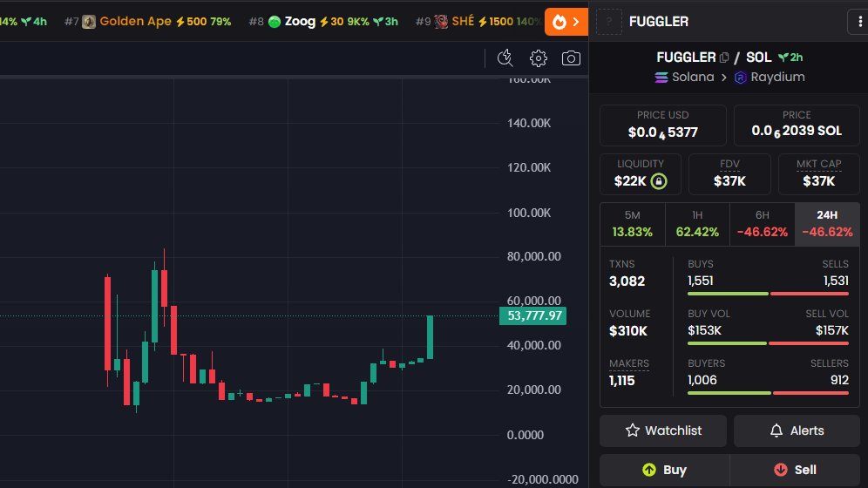Open the Alerts button
Viewport: 868px width, 488px height.
(x=797, y=430)
